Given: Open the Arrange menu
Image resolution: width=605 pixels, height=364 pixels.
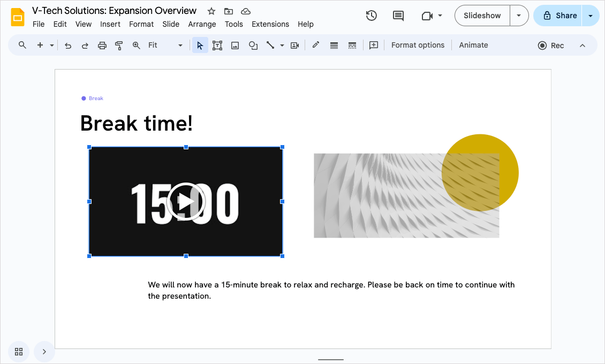Looking at the screenshot, I should (202, 24).
